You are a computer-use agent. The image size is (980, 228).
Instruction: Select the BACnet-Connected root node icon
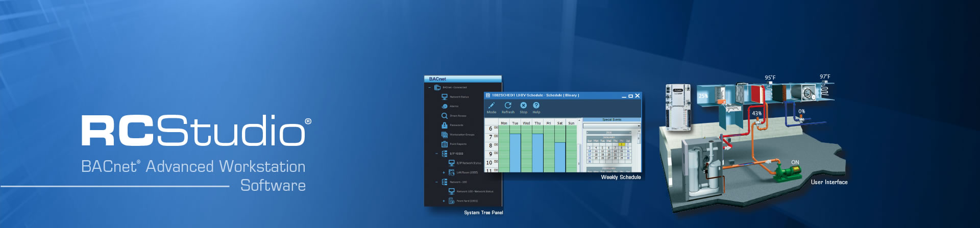437,88
